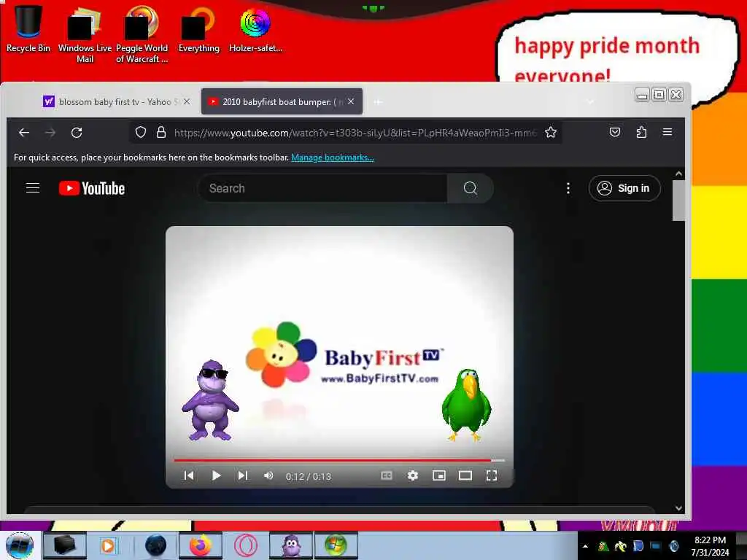Open the Recycle Bin desktop icon
This screenshot has width=747, height=560.
pyautogui.click(x=28, y=28)
